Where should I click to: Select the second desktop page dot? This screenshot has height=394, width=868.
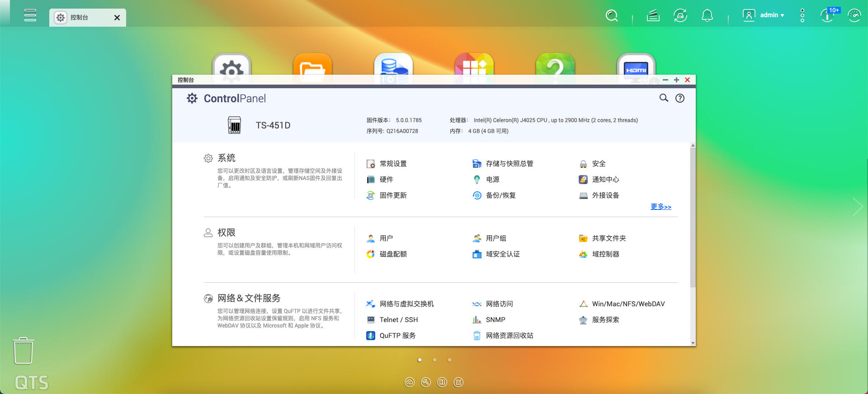(434, 360)
